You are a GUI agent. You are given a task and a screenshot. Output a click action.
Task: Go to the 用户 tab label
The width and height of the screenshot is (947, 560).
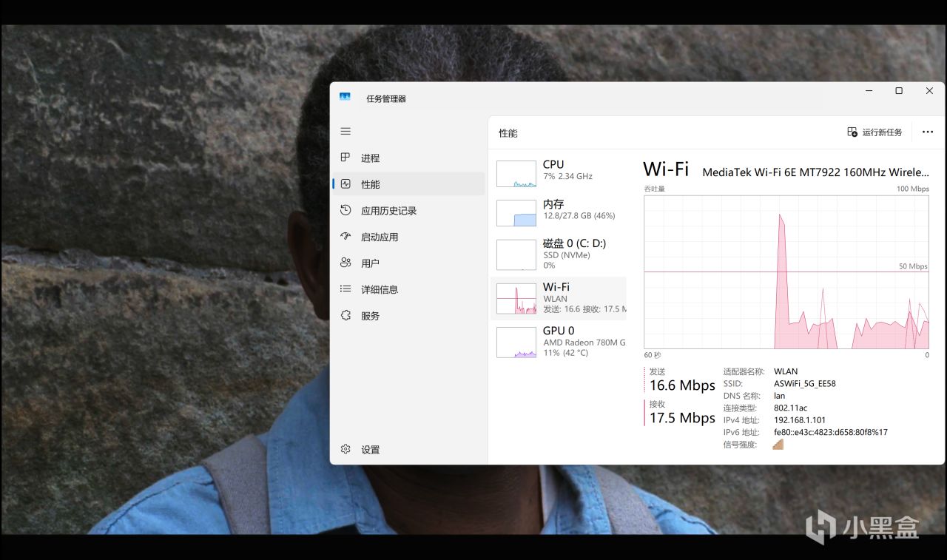pyautogui.click(x=370, y=263)
